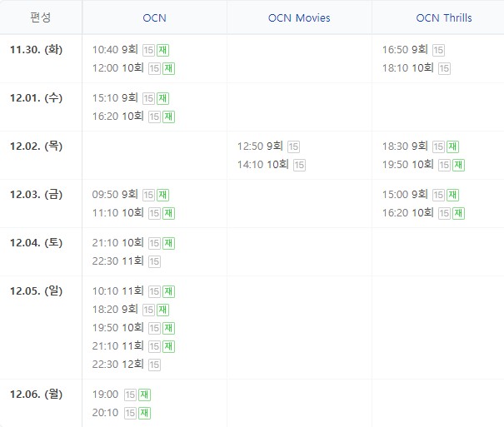Click the 16:20 10회 OCN Thrills entry
The height and width of the screenshot is (427, 504).
click(408, 213)
